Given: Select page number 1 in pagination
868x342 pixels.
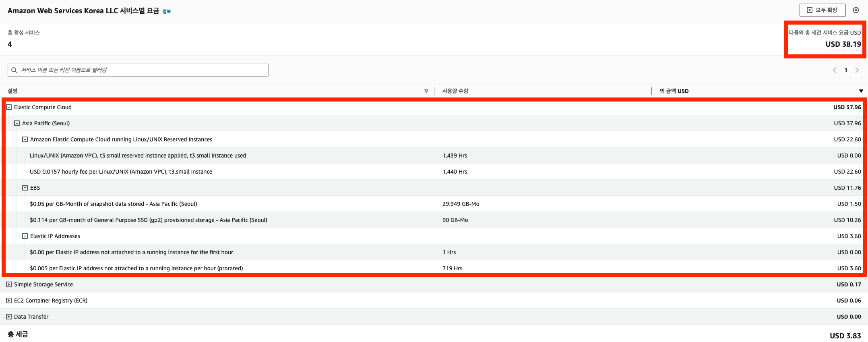Looking at the screenshot, I should (x=846, y=70).
